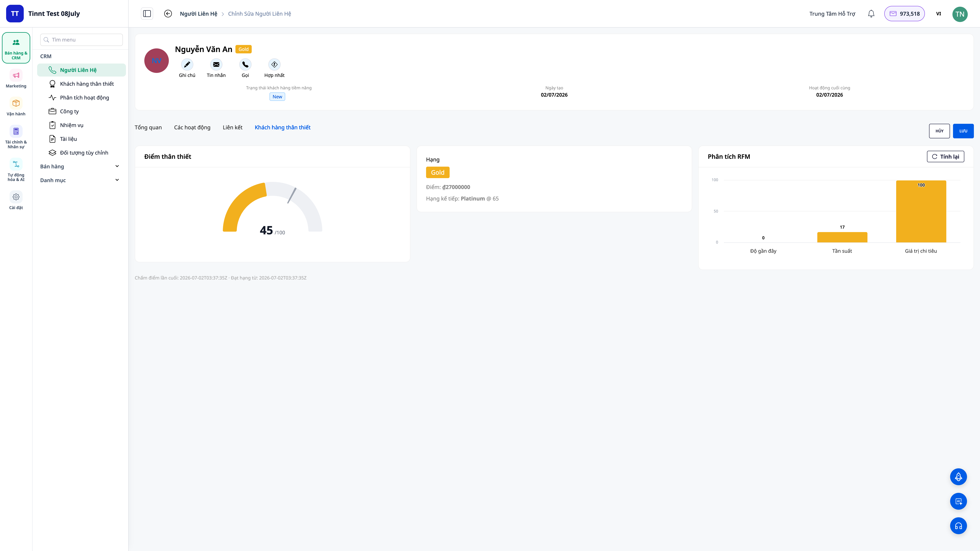Open the notifications bell
Viewport: 980px width, 551px height.
(871, 14)
